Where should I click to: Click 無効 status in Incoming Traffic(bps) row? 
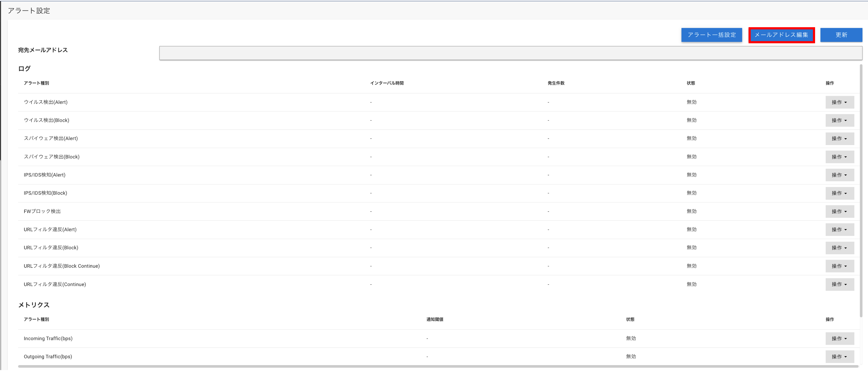tap(631, 339)
